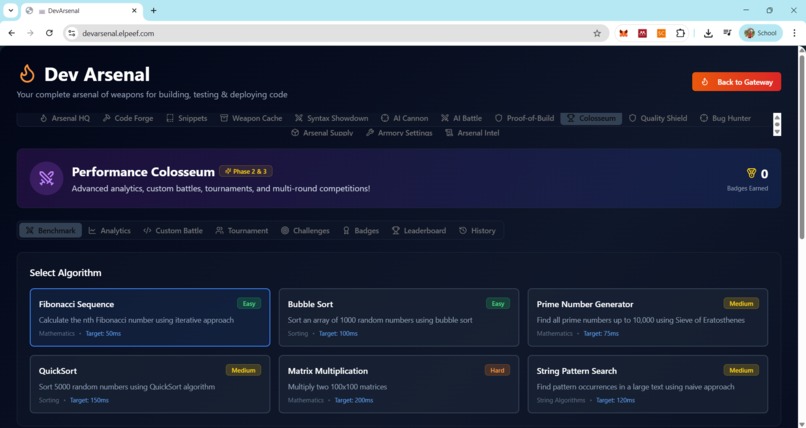The width and height of the screenshot is (806, 428).
Task: Open the Armory Settings tab
Action: (399, 133)
